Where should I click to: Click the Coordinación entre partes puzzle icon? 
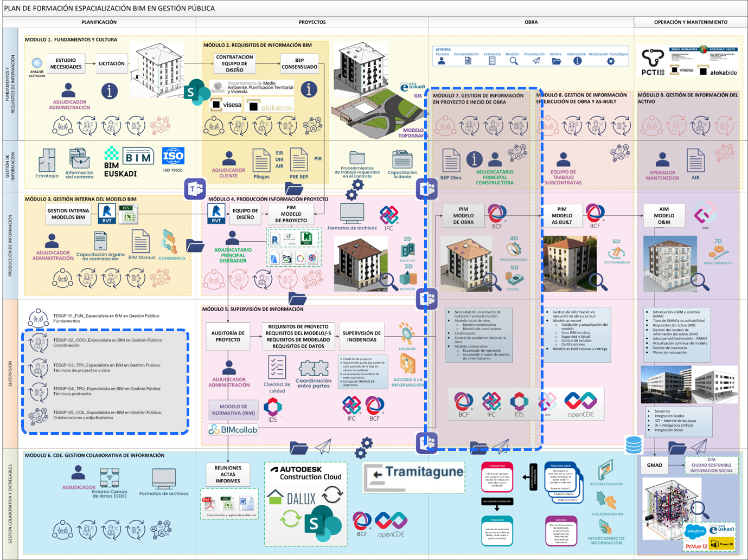click(314, 368)
